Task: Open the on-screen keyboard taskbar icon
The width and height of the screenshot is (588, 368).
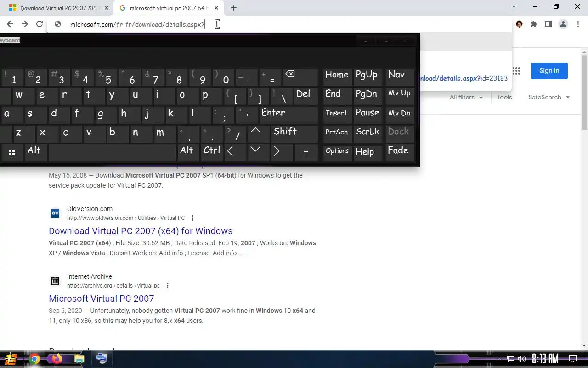Action: (102, 359)
